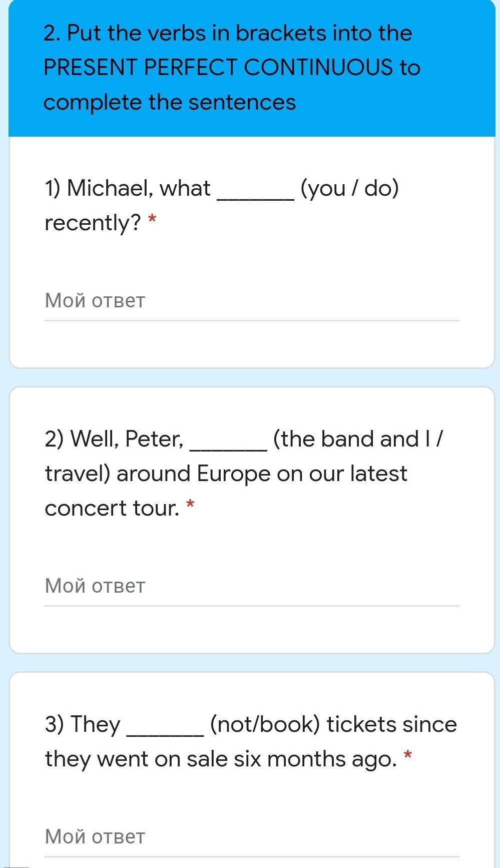Click the word 'They' in question 3
This screenshot has height=868, width=500.
[83, 725]
